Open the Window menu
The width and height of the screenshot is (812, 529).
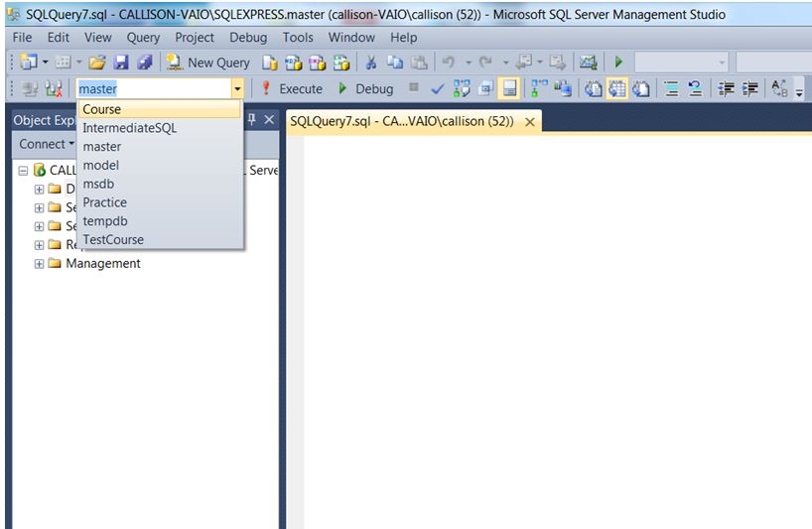[x=351, y=38]
